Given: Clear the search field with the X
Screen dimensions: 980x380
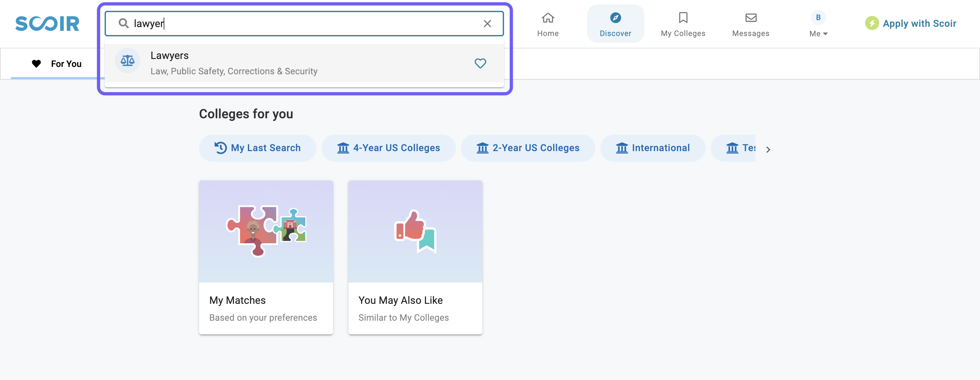Looking at the screenshot, I should 487,24.
